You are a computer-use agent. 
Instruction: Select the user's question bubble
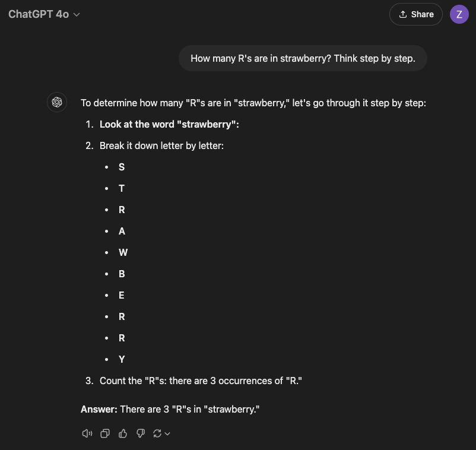tap(303, 58)
